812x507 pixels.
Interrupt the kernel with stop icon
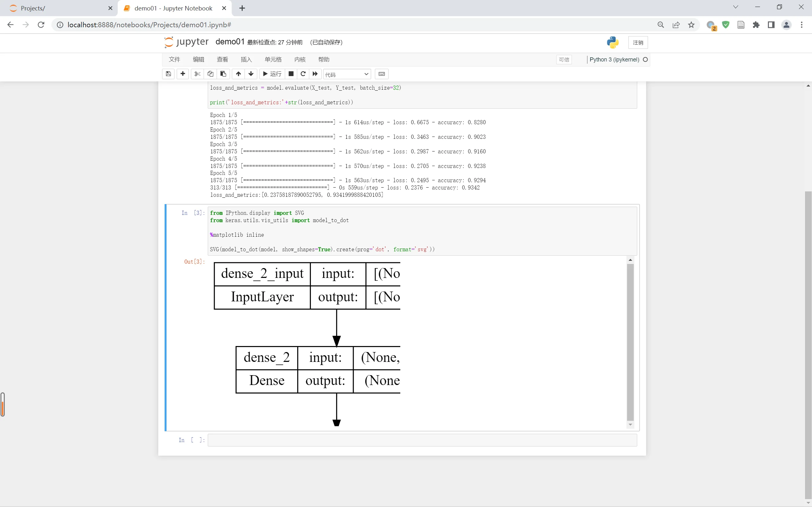click(x=291, y=74)
